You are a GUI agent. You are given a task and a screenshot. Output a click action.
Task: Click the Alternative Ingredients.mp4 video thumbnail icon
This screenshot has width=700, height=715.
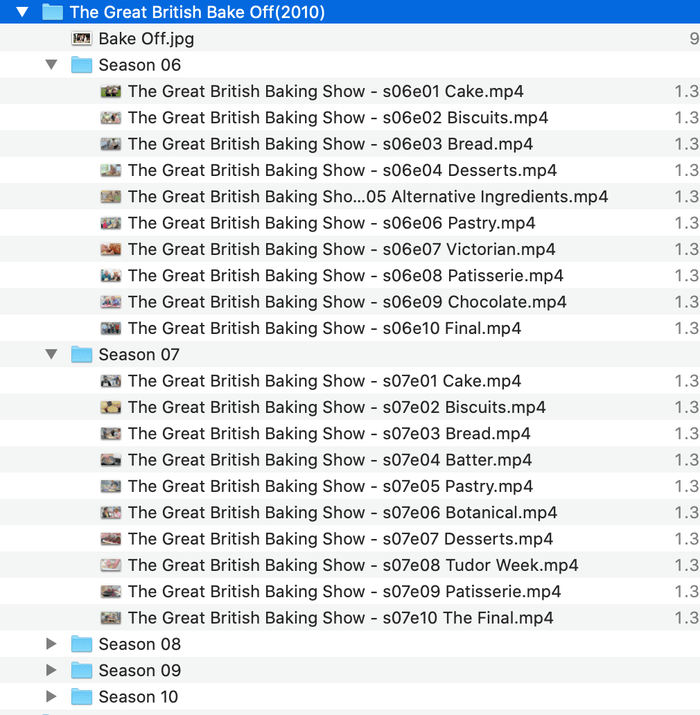tap(111, 197)
